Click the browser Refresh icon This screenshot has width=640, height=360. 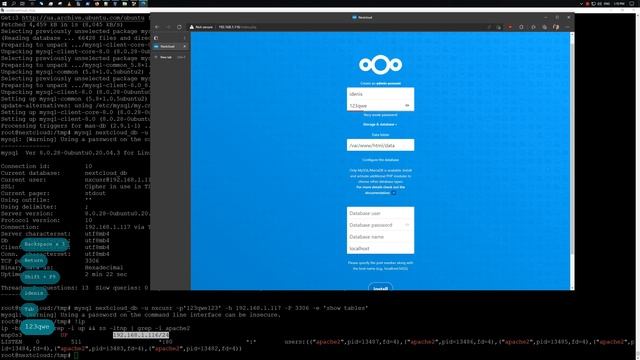click(x=179, y=27)
